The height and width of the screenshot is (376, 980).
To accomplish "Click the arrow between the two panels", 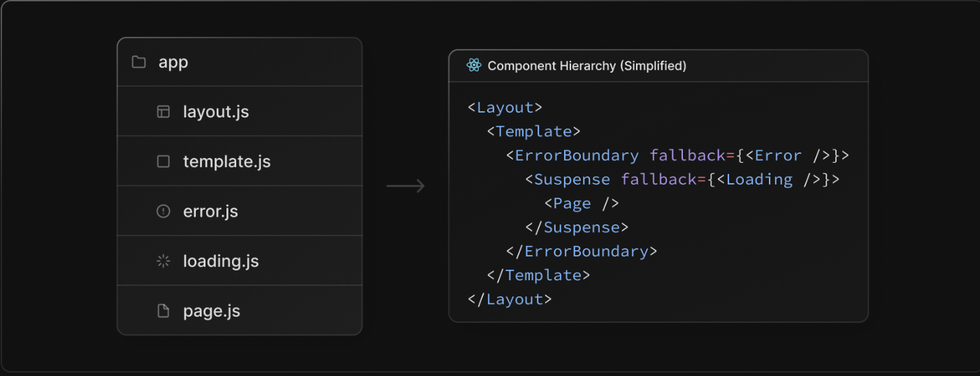I will point(405,186).
